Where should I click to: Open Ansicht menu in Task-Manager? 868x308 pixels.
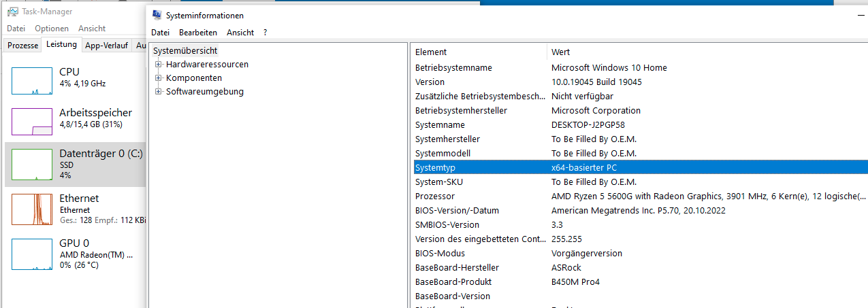(92, 29)
